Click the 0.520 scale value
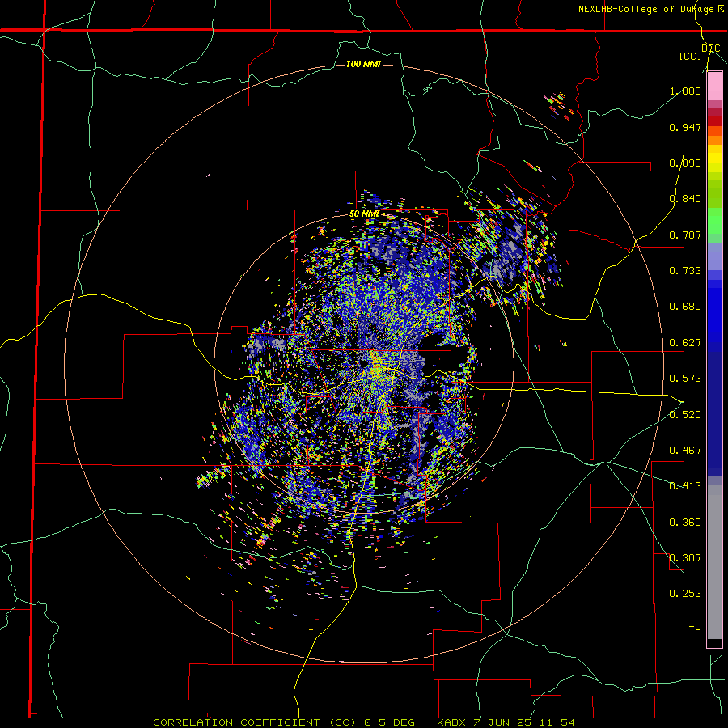Viewport: 728px width, 728px height. point(685,415)
